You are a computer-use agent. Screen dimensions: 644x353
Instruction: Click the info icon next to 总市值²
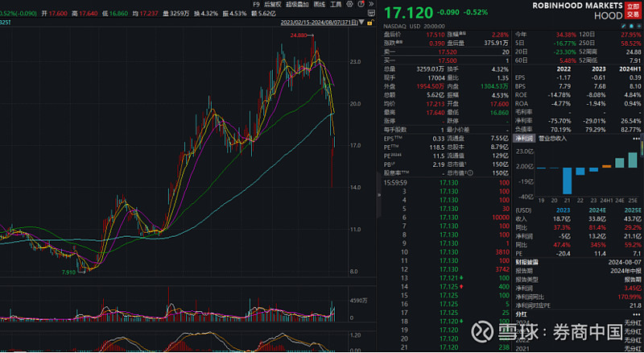click(x=470, y=173)
